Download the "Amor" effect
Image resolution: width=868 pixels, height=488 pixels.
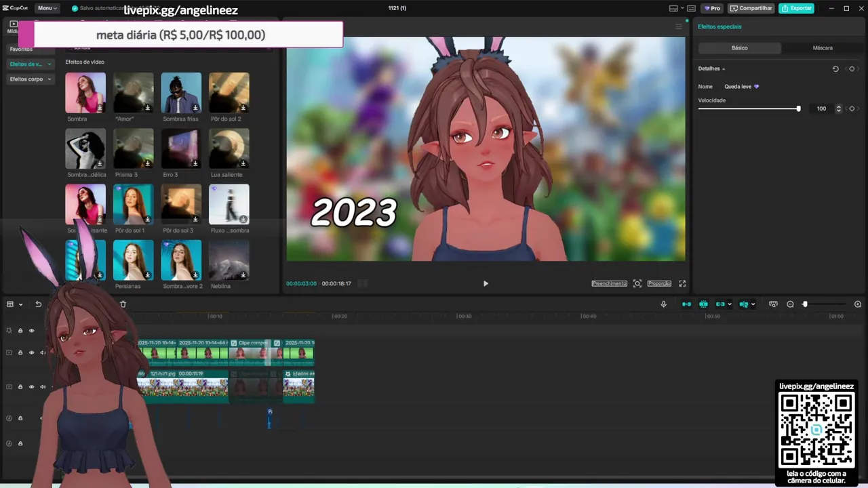147,107
